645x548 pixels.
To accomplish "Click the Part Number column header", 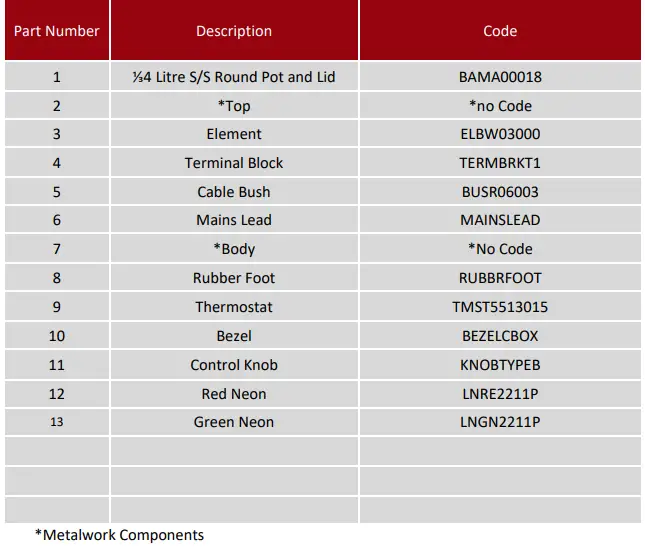I will [x=56, y=31].
